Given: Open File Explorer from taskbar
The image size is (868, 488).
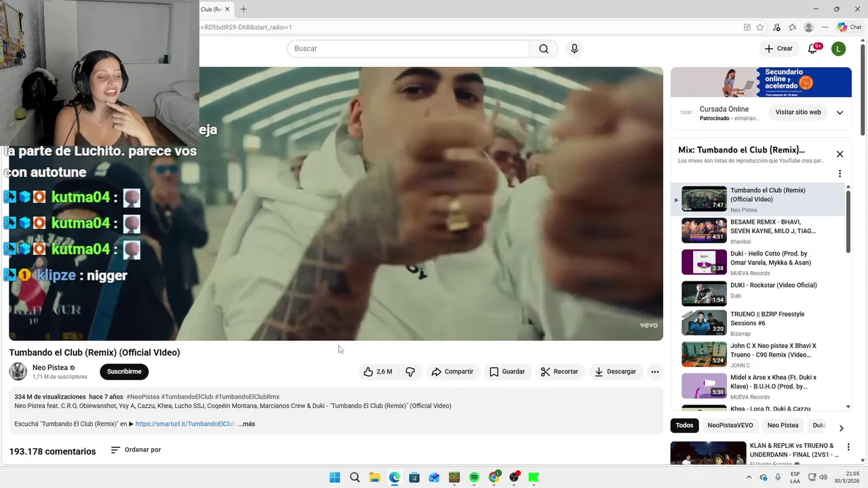Looking at the screenshot, I should coord(374,477).
